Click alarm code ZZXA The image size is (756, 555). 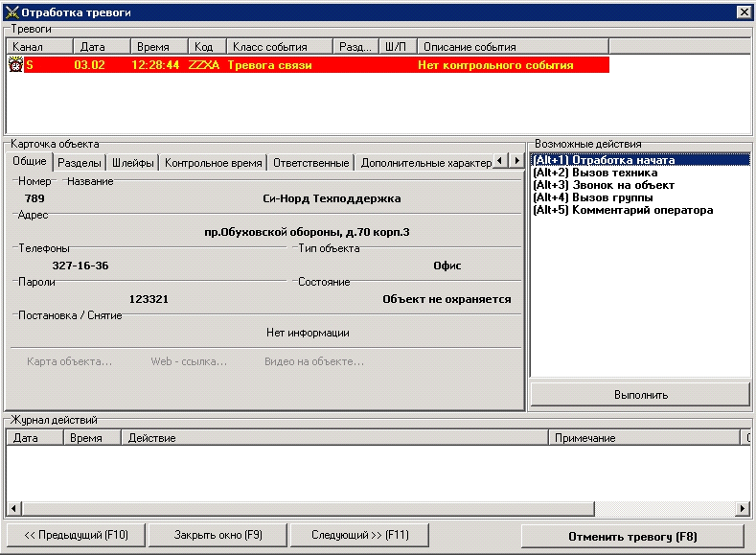203,65
